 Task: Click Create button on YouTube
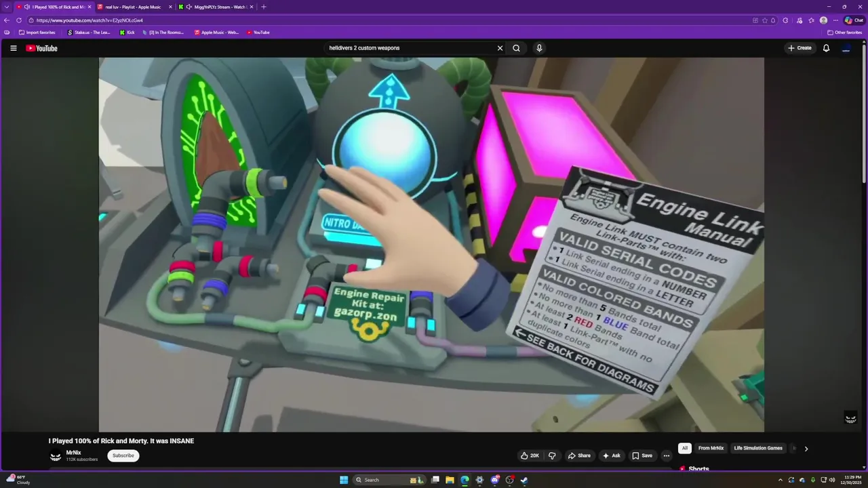tap(800, 48)
